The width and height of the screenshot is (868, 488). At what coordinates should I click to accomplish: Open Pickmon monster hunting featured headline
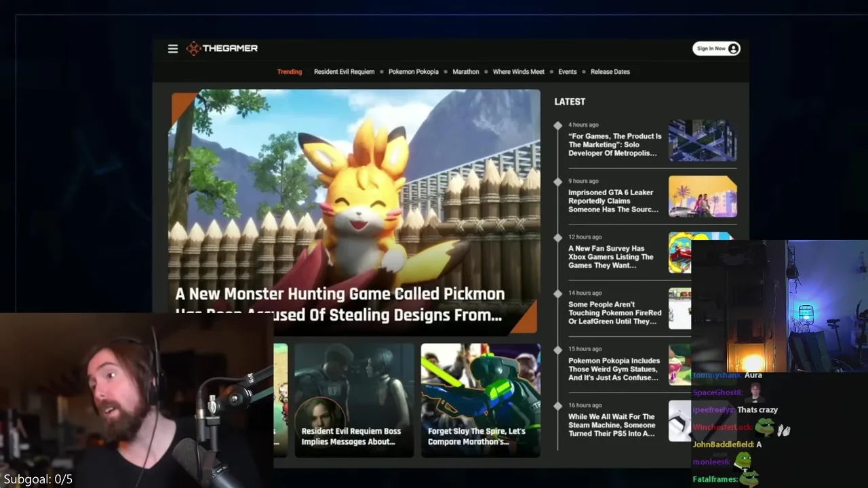340,304
